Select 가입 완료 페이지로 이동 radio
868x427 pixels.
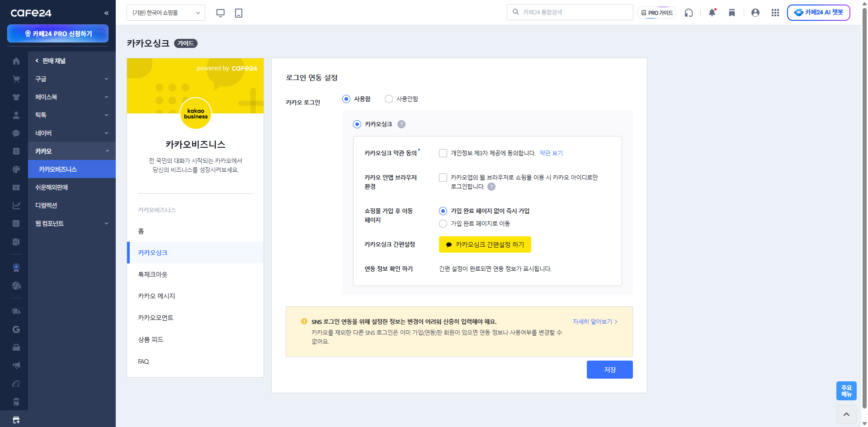[x=443, y=224]
